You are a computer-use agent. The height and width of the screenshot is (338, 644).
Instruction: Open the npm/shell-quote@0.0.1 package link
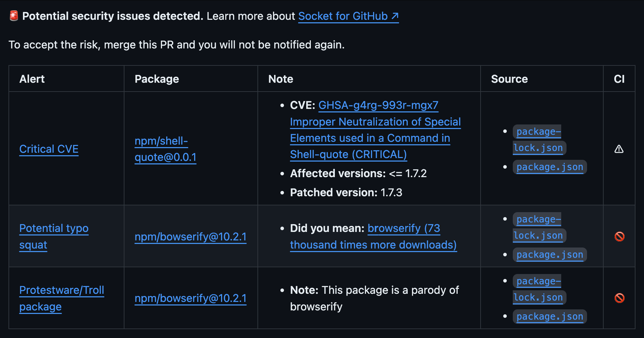point(165,149)
